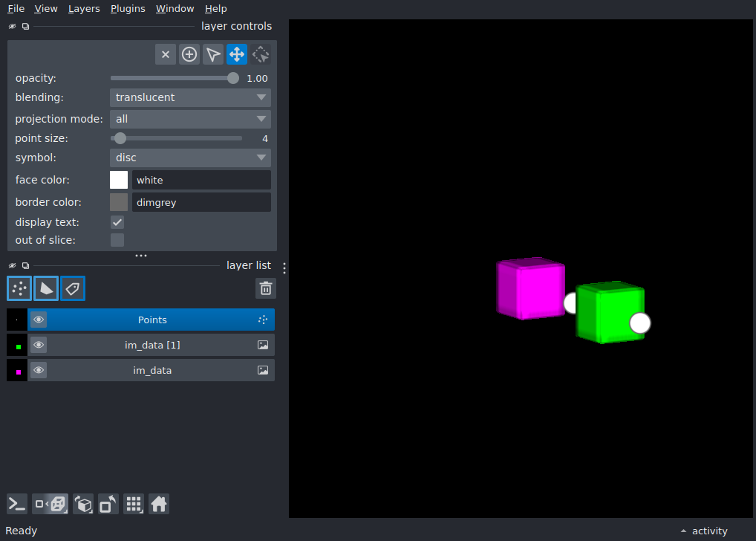
Task: Create a new points layer
Action: point(19,288)
